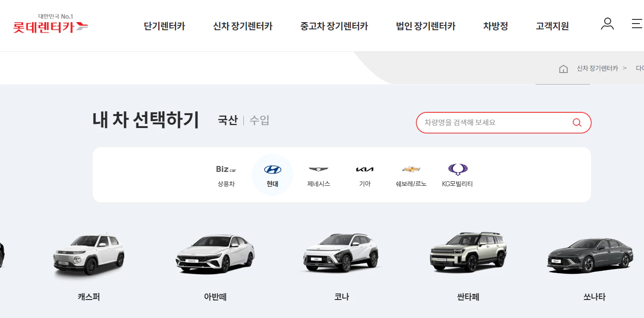Open 중고차 장기렌터카 menu
The image size is (644, 318).
click(334, 26)
